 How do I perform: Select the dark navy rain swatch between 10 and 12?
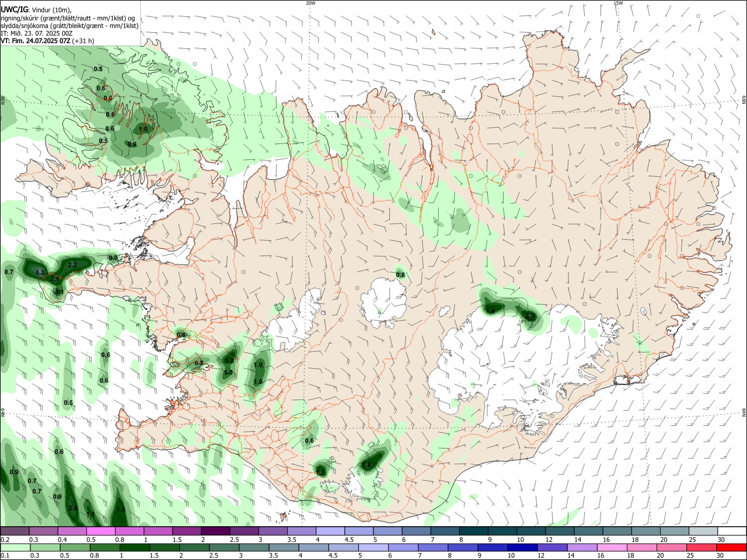click(522, 547)
